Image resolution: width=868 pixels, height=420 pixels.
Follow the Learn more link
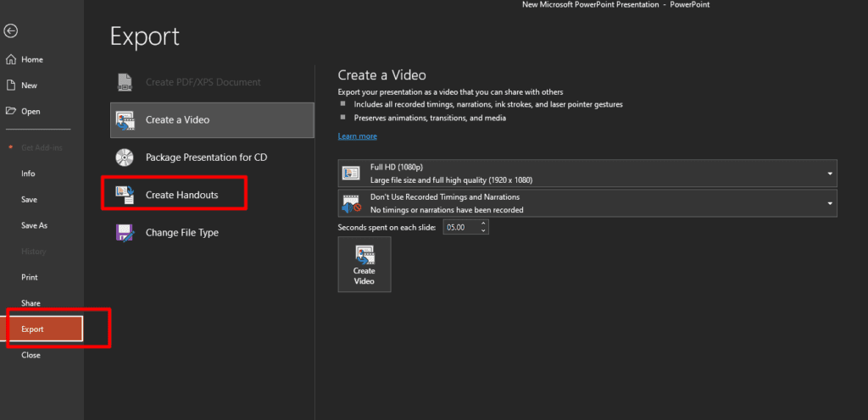(357, 136)
